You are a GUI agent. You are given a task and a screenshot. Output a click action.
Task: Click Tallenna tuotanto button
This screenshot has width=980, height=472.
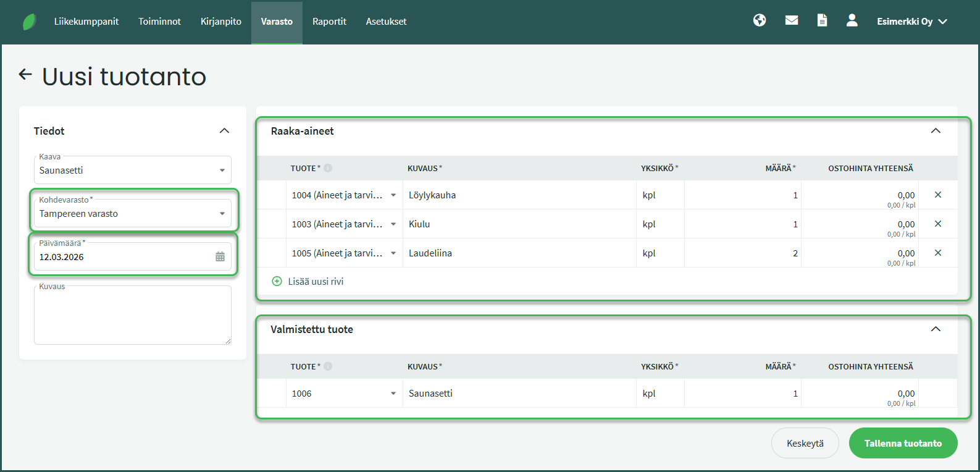(903, 444)
